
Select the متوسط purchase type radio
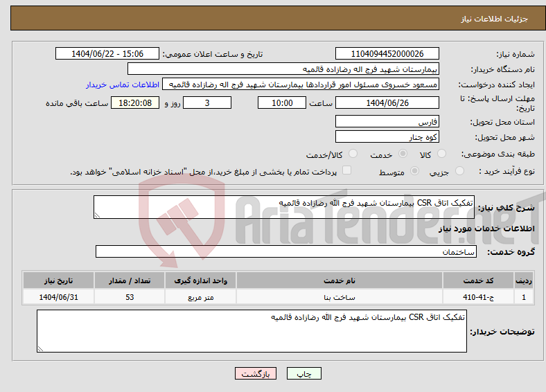pyautogui.click(x=415, y=170)
